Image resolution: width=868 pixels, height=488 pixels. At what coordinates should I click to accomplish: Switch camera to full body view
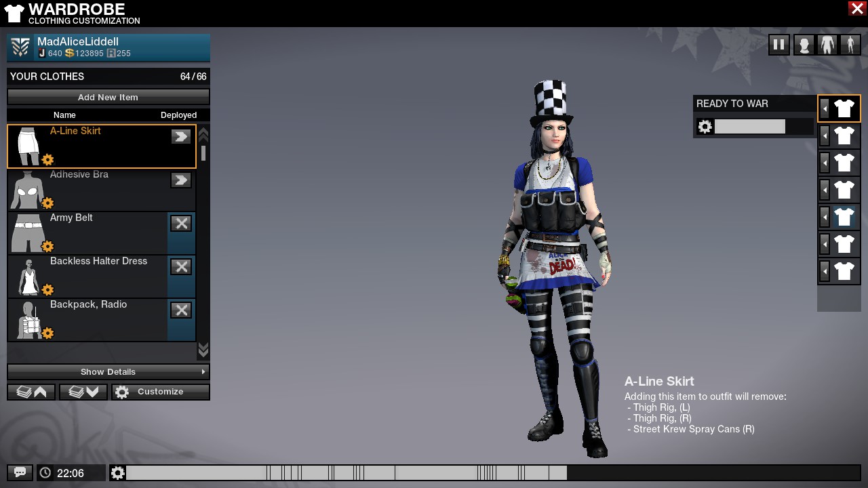[x=850, y=45]
